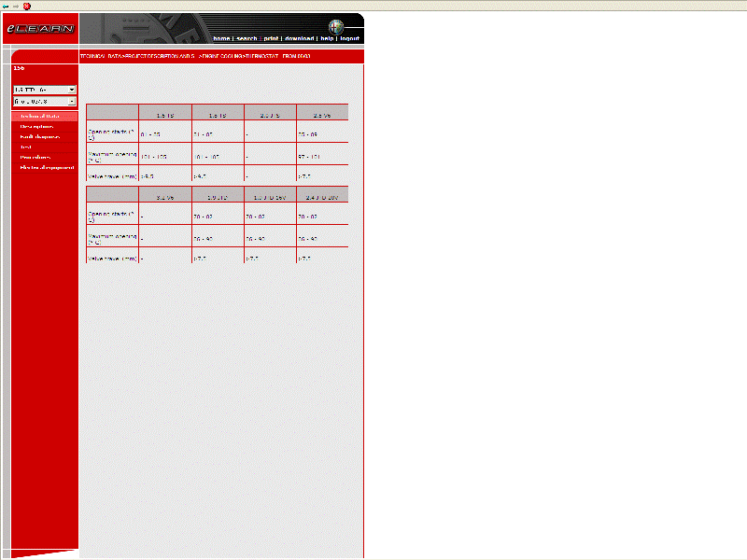Open Fault diagnosis in the sidebar

pos(40,137)
